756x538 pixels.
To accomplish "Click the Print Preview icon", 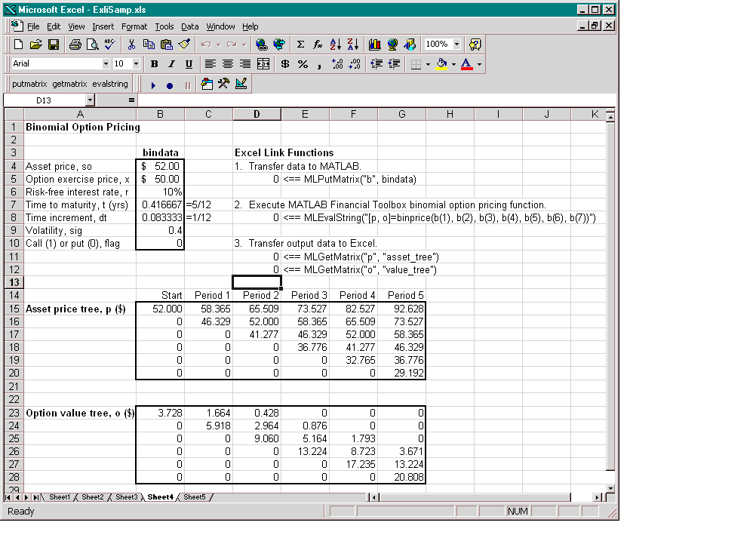I will coord(92,45).
